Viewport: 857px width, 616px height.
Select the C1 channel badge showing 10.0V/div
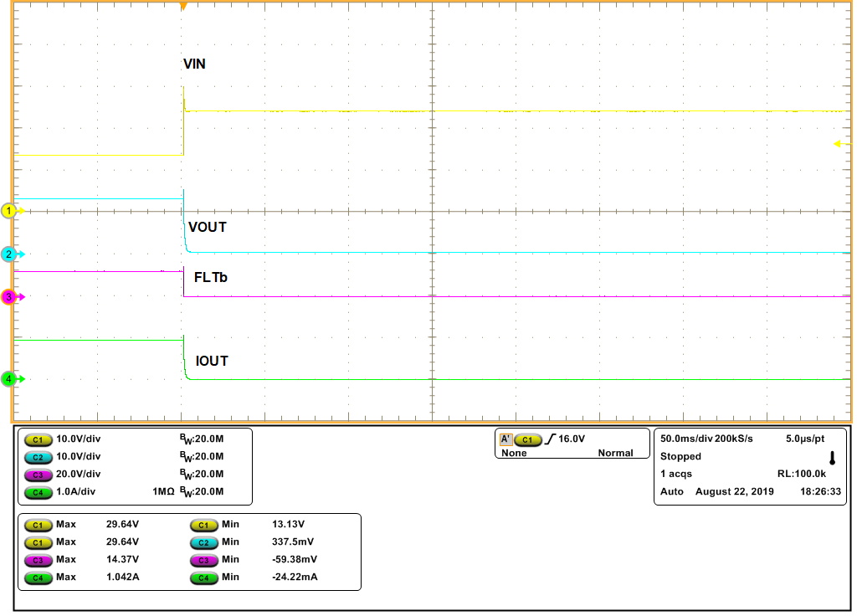tap(35, 439)
